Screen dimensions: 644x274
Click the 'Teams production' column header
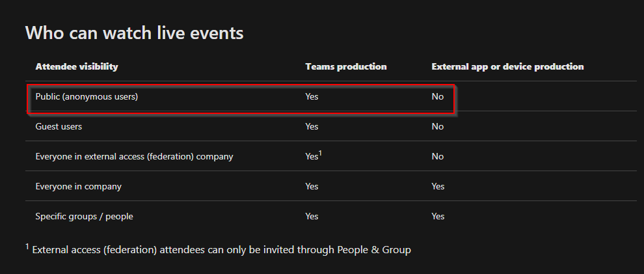[x=346, y=66]
